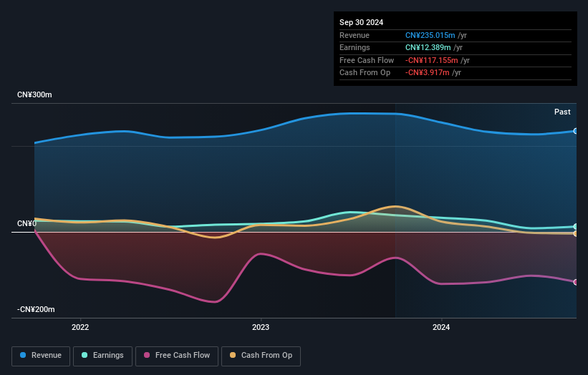
Task: Toggle the Free Cash Flow legend button
Action: 177,356
